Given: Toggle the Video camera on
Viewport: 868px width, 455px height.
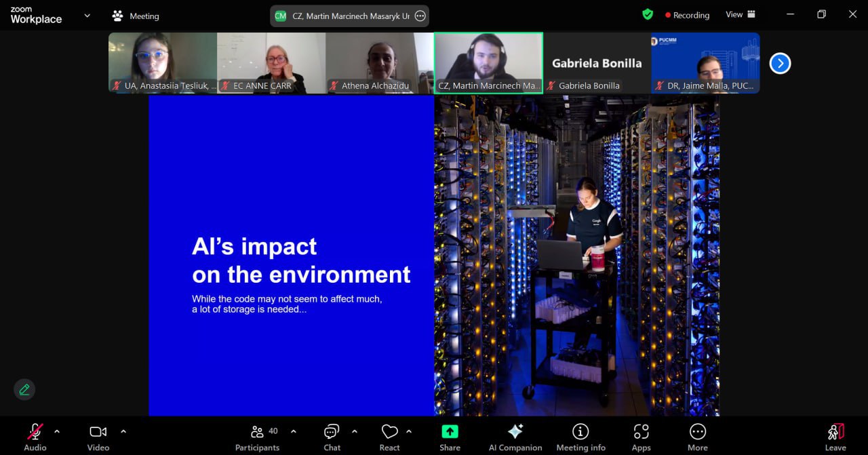Looking at the screenshot, I should (98, 432).
